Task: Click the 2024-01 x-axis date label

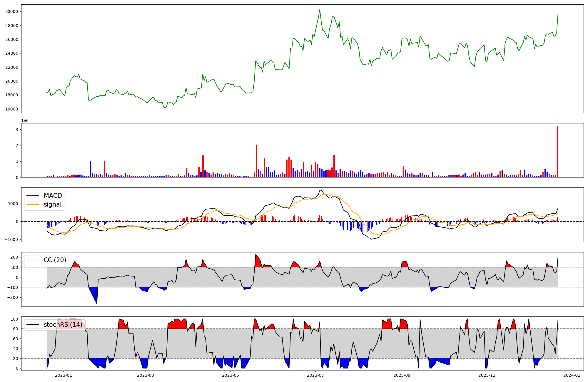Action: [572, 375]
